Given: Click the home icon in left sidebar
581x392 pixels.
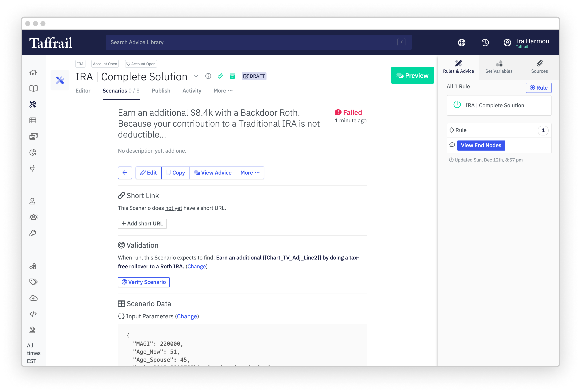Looking at the screenshot, I should (33, 72).
